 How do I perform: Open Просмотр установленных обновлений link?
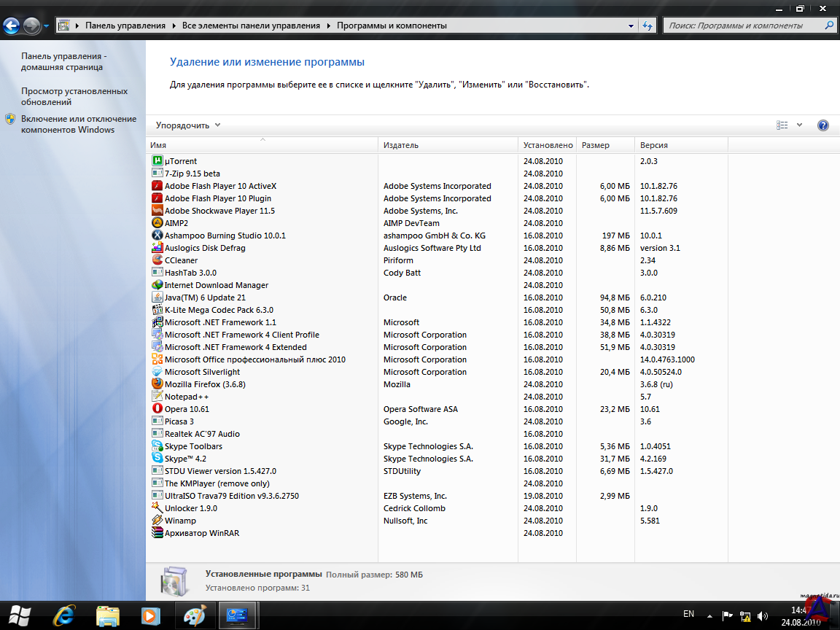click(x=74, y=96)
